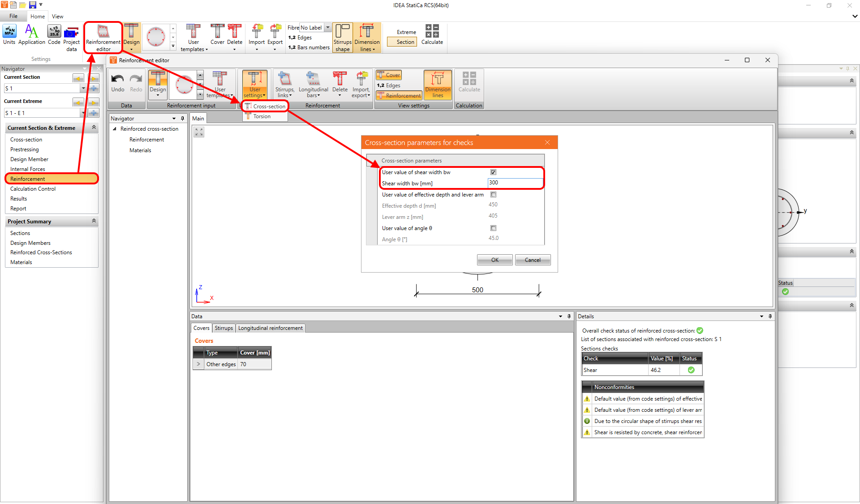Uncheck User value of shear width bw
The width and height of the screenshot is (860, 504).
(493, 172)
